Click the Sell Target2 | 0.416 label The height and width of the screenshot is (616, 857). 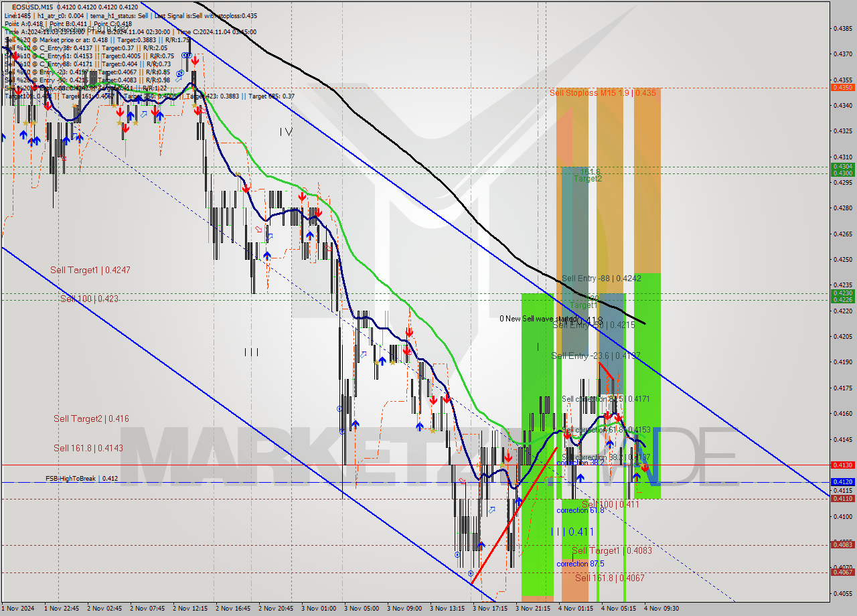(91, 419)
